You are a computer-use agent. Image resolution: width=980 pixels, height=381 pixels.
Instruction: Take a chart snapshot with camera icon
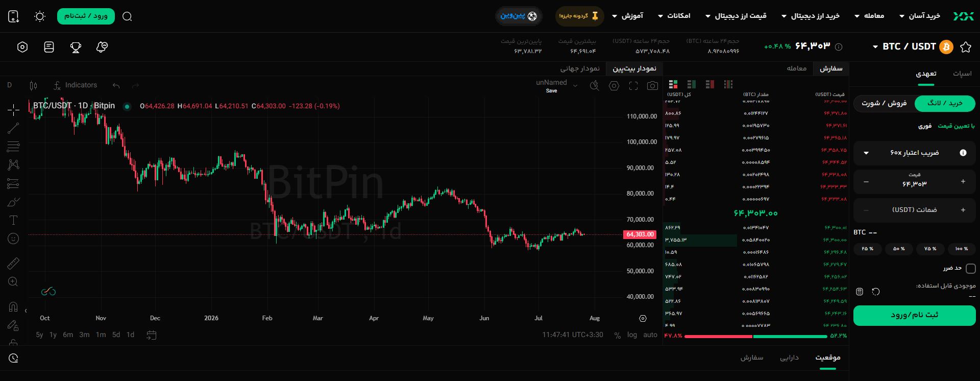[x=652, y=86]
